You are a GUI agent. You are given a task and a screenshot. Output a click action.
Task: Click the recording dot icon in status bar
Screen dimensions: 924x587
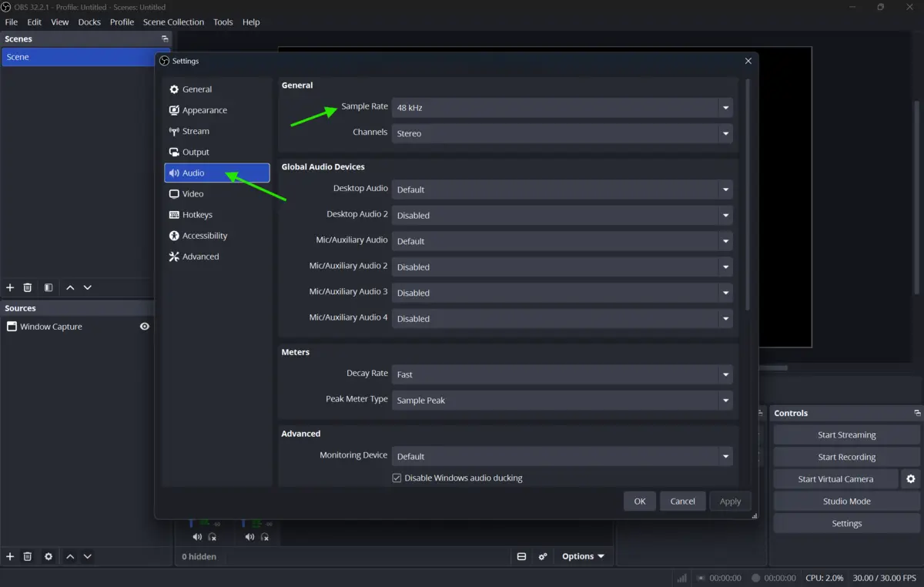[x=755, y=578]
